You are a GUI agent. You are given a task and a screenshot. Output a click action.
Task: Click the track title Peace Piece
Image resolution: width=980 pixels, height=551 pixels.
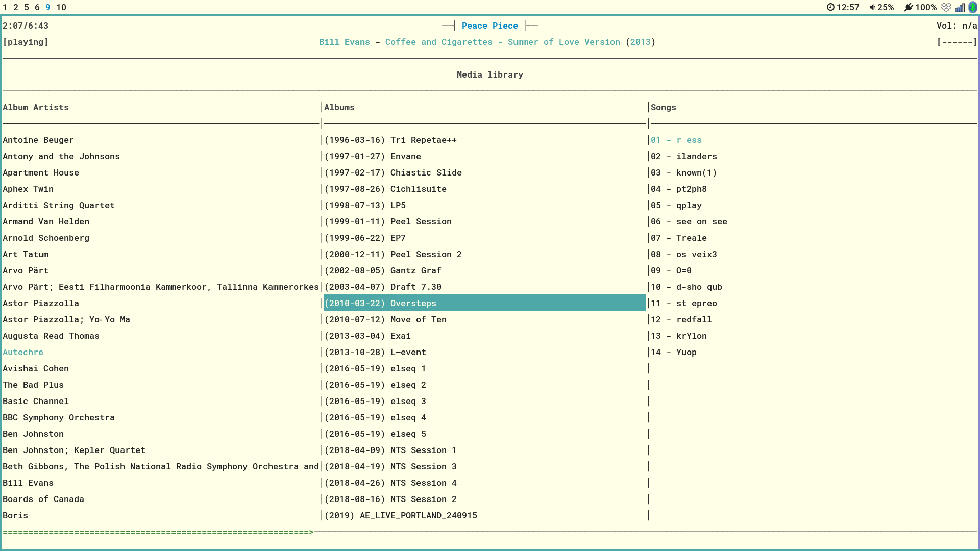tap(489, 26)
